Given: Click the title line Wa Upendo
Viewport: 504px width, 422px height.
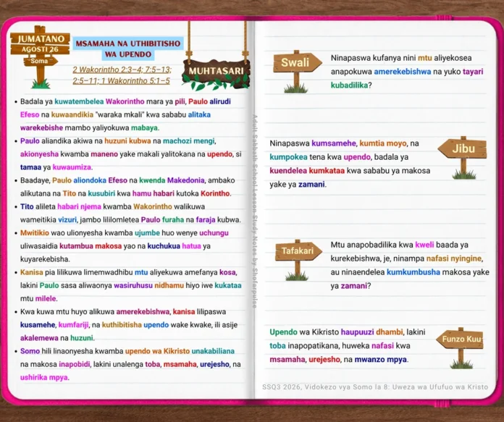Looking at the screenshot, I should click(128, 54).
